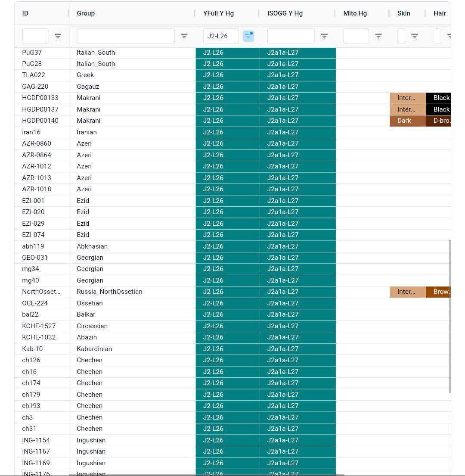Viewport: 465px width, 476px height.
Task: Click J2-L26 cell in ING-1167 row
Action: (x=227, y=451)
